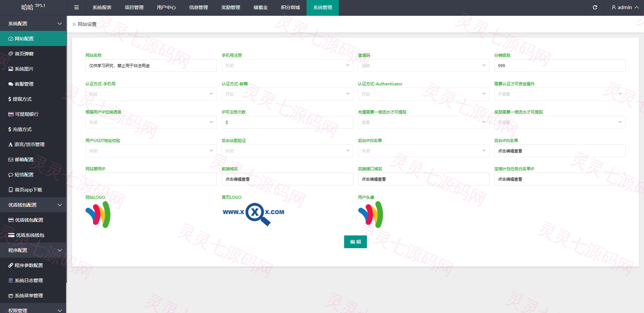Open the 后台谷歌验证 dropdown

click(x=287, y=151)
